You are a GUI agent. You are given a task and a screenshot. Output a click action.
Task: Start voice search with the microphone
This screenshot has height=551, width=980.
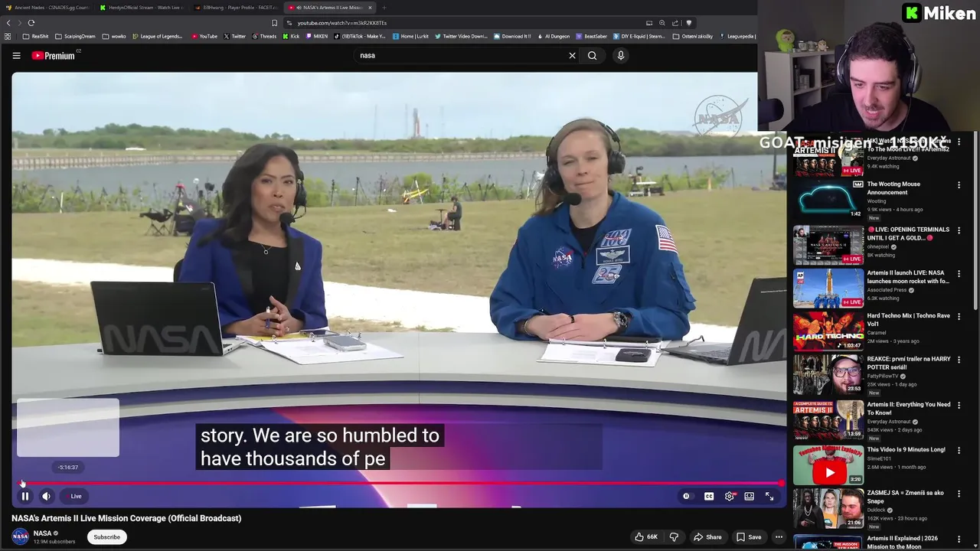pyautogui.click(x=621, y=56)
